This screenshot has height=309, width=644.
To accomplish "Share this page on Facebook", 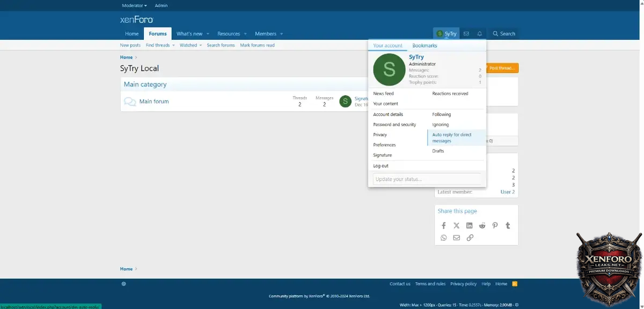I will 443,226.
